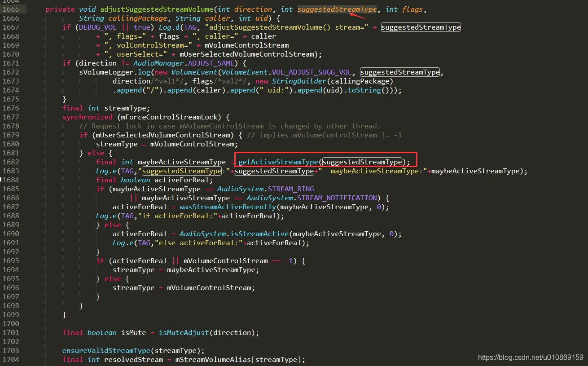Click line number 1682 in the gutter

pyautogui.click(x=10, y=162)
